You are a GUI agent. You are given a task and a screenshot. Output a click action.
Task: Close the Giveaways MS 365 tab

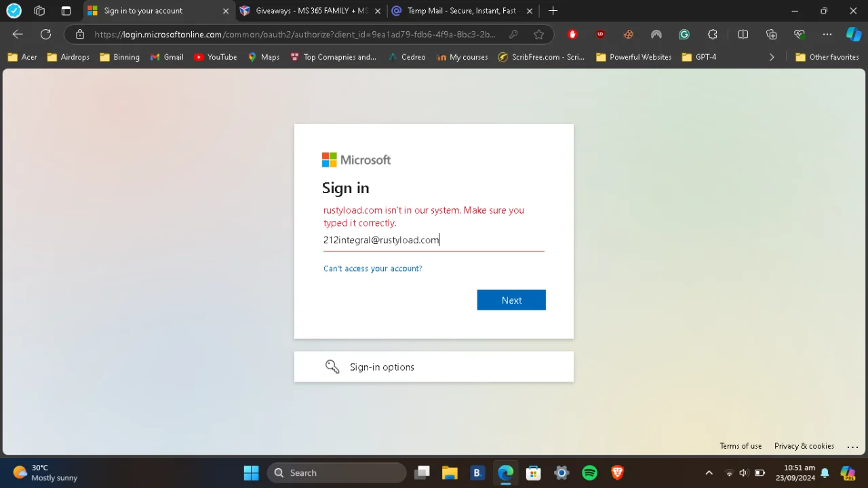[378, 11]
